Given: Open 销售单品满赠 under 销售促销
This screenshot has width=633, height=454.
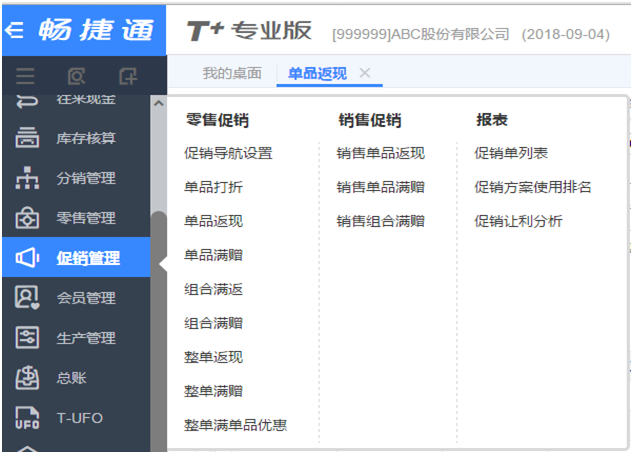Looking at the screenshot, I should [380, 187].
